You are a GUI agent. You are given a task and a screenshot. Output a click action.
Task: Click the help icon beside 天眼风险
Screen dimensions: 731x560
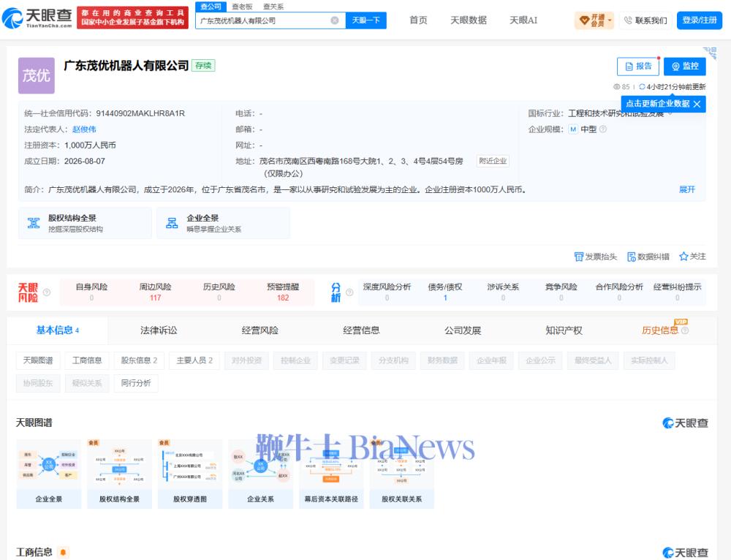click(x=47, y=292)
